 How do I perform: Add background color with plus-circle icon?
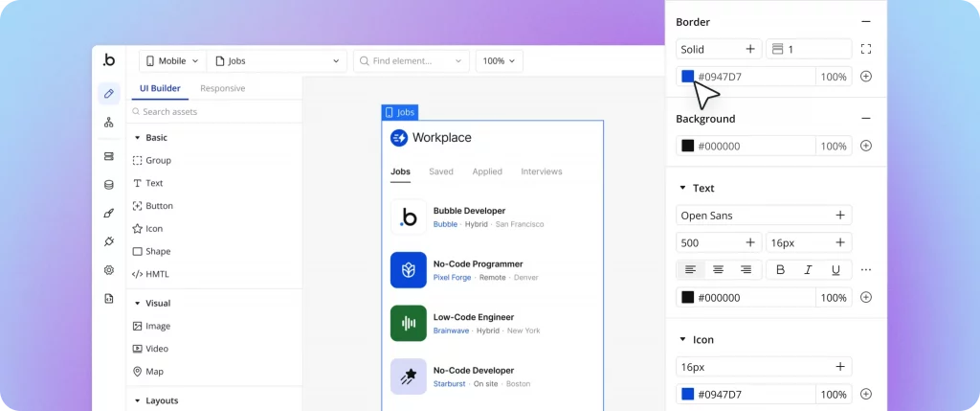tap(865, 146)
